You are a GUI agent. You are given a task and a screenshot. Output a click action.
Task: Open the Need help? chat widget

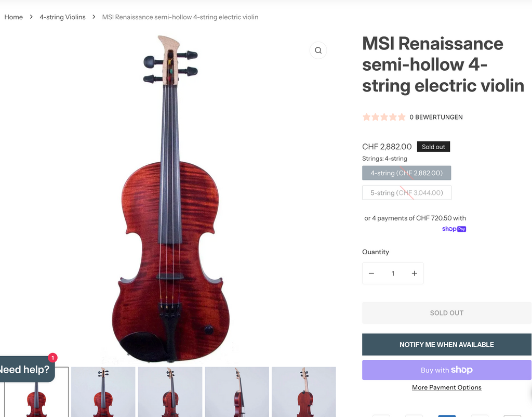[x=25, y=370]
